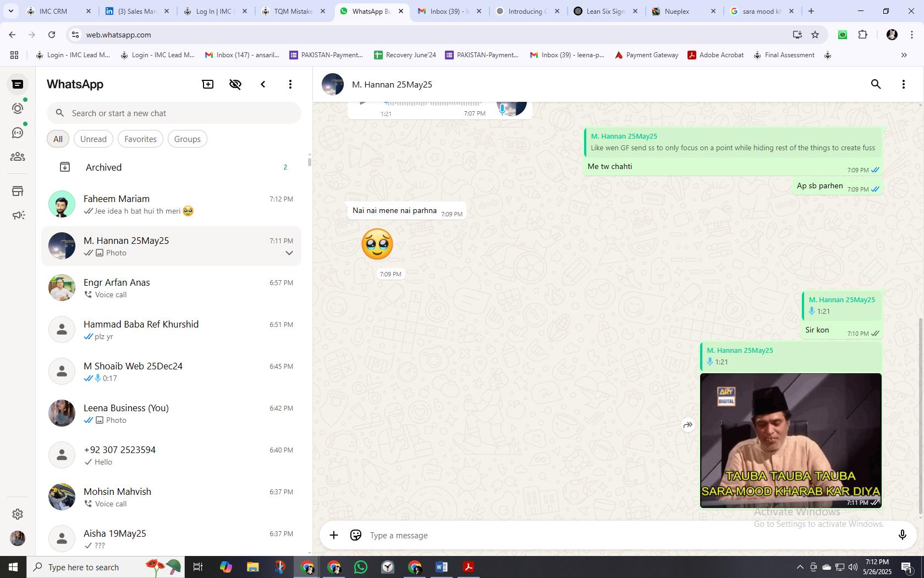
Task: Expand more bookmarks chevron
Action: point(904,55)
